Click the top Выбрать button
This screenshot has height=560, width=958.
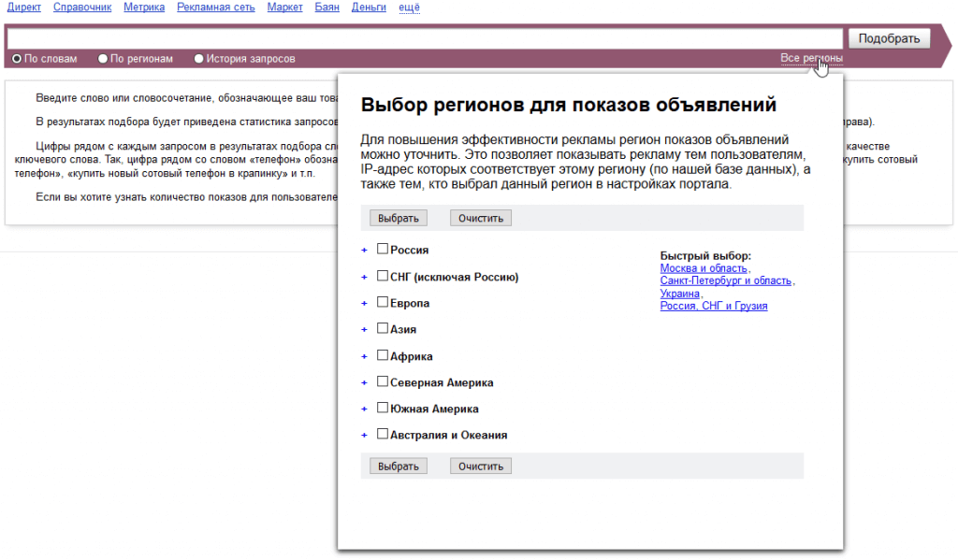tap(398, 217)
